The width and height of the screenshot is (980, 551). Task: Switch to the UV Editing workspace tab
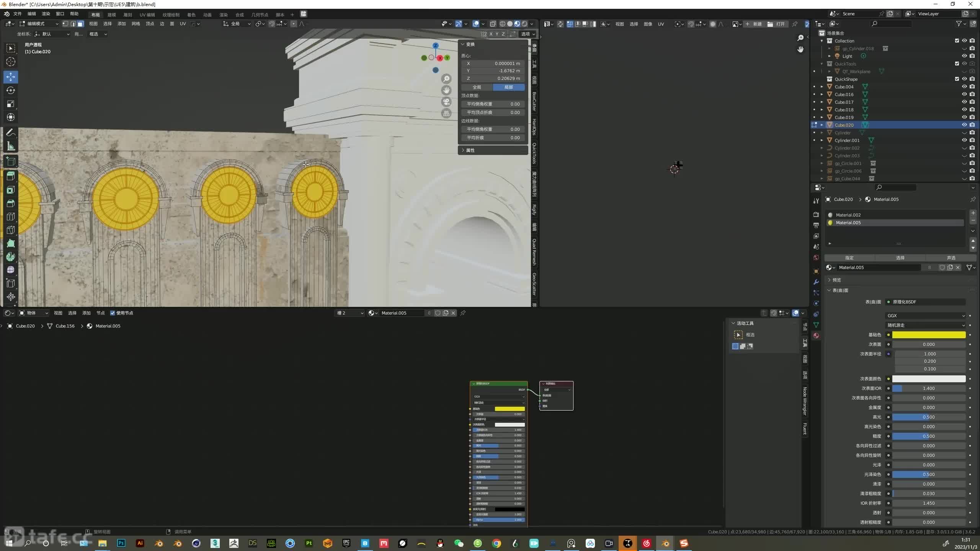(x=147, y=15)
